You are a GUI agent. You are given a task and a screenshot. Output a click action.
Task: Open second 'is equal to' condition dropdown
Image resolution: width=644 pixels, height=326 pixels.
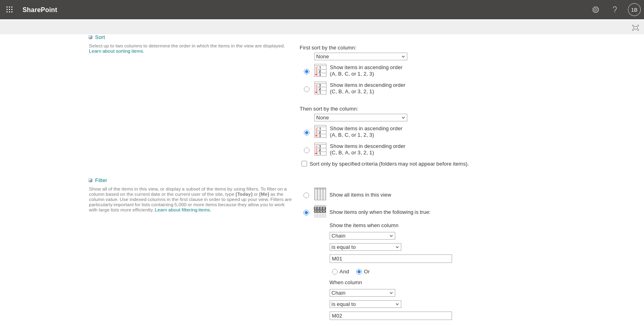365,304
